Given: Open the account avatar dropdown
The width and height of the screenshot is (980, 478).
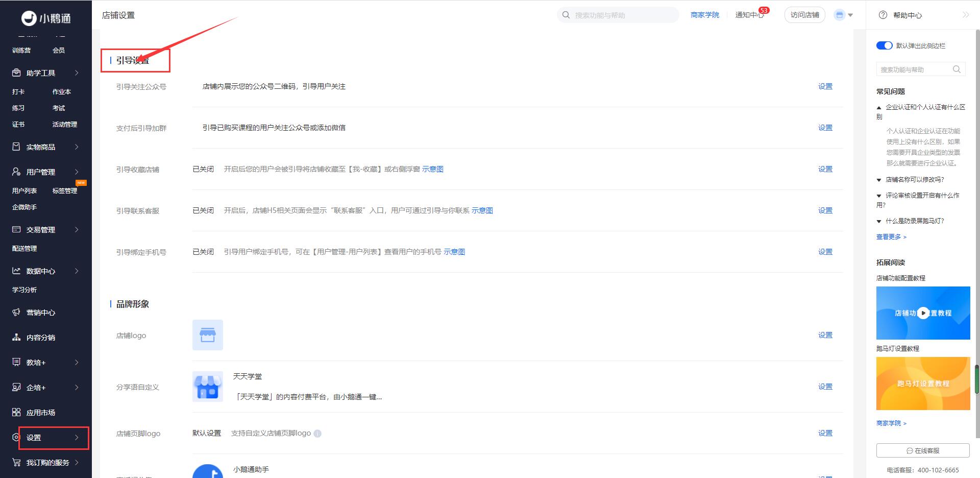Looking at the screenshot, I should point(843,15).
